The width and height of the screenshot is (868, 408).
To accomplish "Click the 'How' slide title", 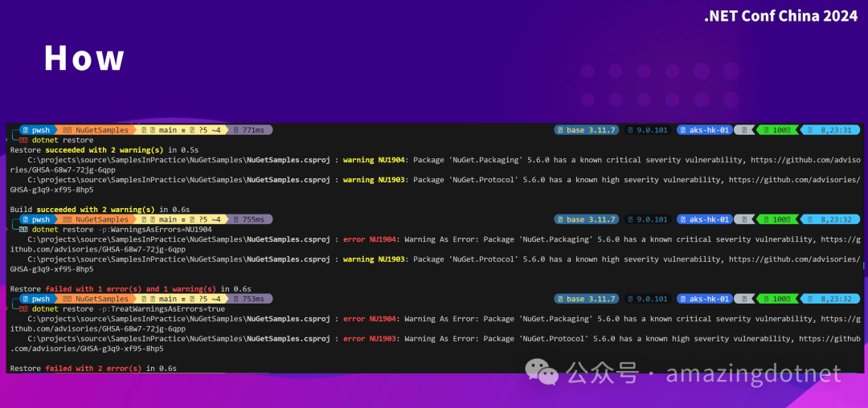I will tap(84, 58).
